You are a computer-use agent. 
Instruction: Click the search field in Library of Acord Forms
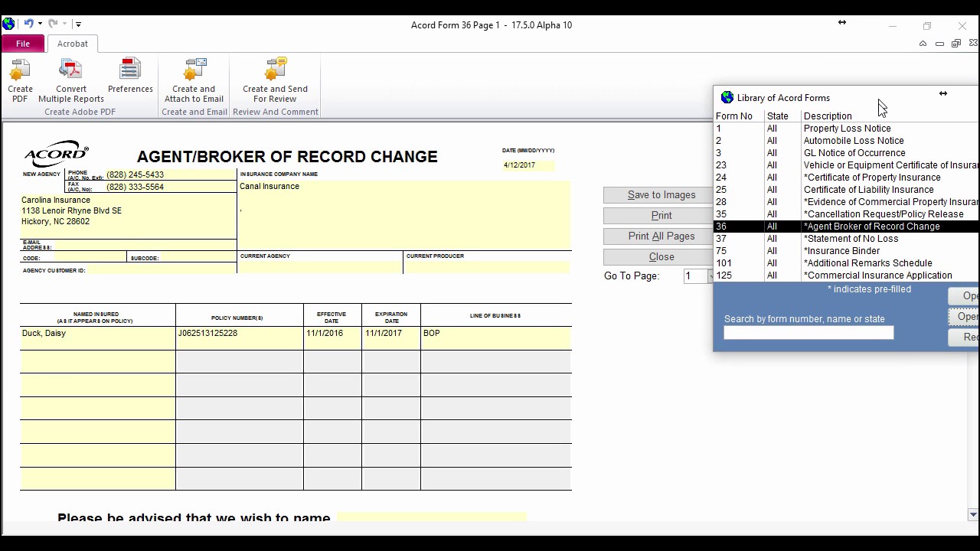tap(808, 333)
